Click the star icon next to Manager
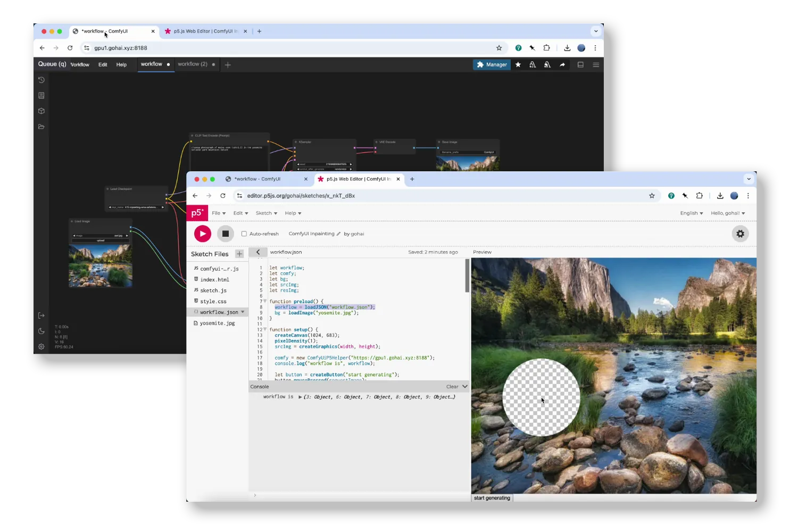Viewport: 798px width, 532px height. point(518,64)
